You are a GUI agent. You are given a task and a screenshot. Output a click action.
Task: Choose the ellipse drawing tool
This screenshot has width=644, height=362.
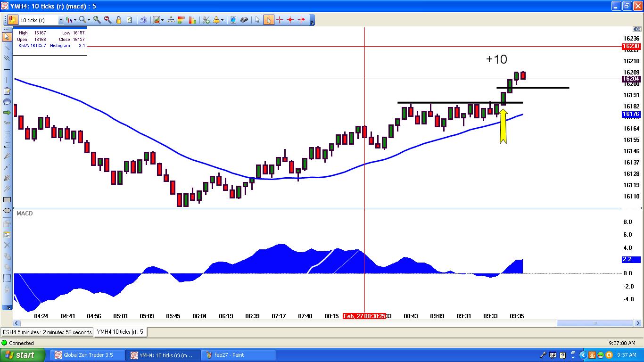(7, 210)
